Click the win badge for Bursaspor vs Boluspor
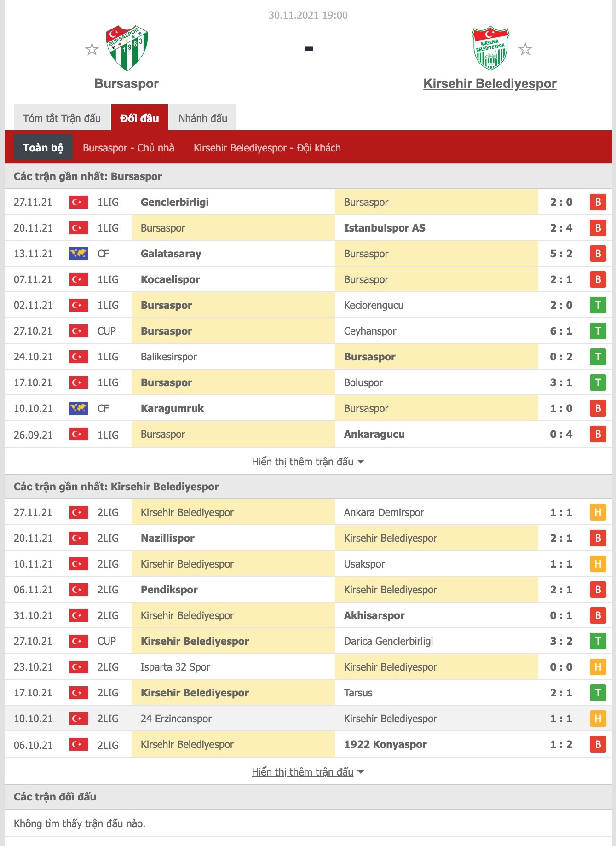The width and height of the screenshot is (616, 846). point(598,382)
